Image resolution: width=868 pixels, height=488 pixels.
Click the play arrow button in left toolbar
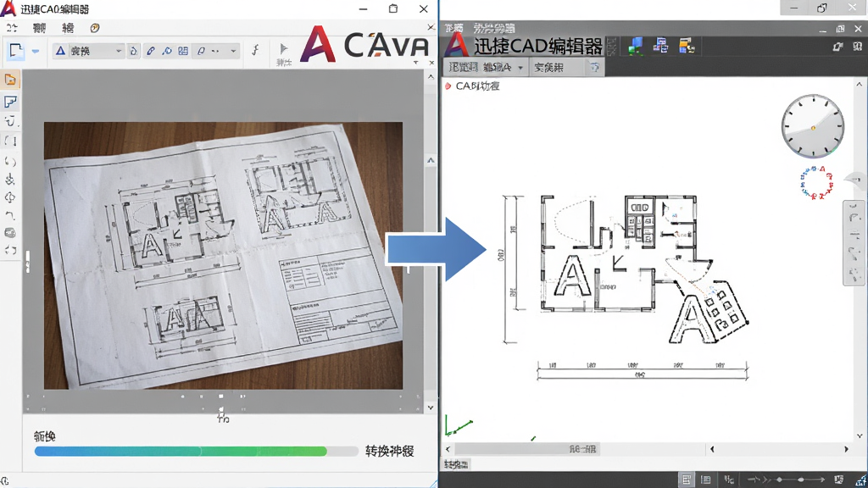coord(283,49)
